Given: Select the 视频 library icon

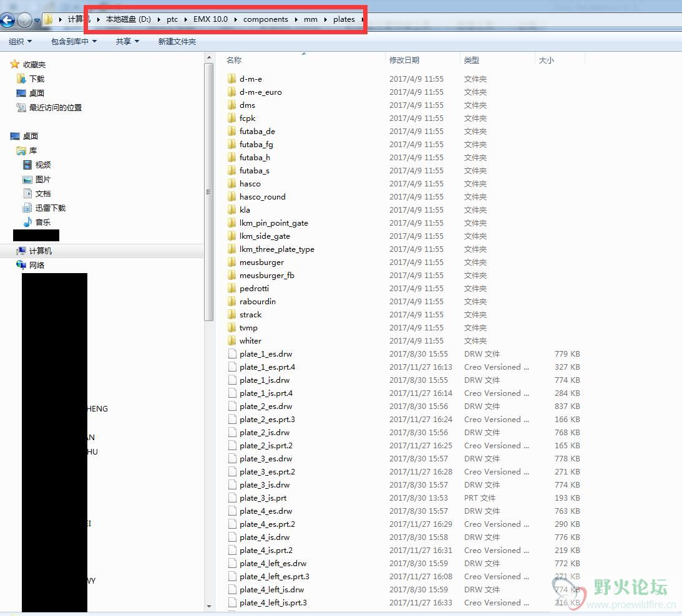Looking at the screenshot, I should tap(27, 165).
